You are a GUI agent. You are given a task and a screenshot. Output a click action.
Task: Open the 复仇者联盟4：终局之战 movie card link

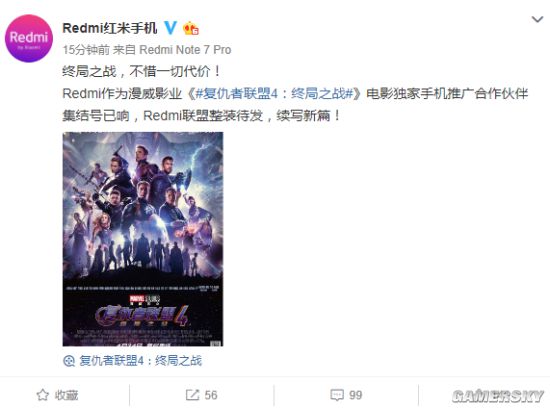[x=140, y=361]
